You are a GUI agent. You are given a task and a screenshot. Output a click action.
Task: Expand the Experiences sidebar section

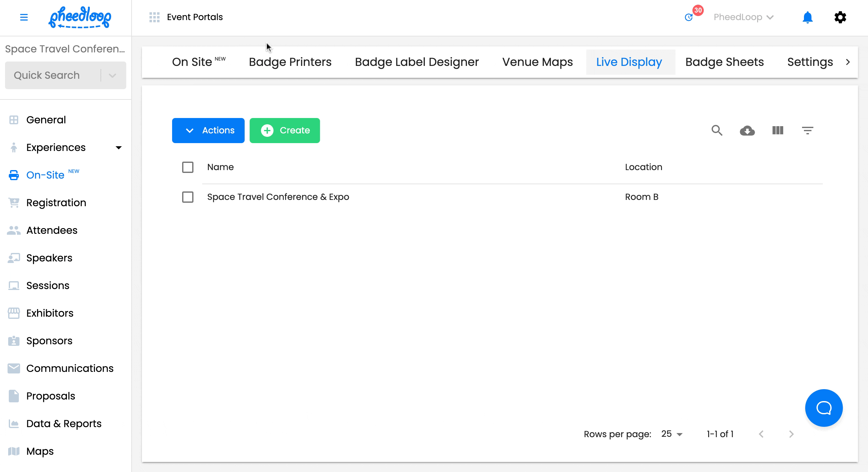tap(118, 147)
